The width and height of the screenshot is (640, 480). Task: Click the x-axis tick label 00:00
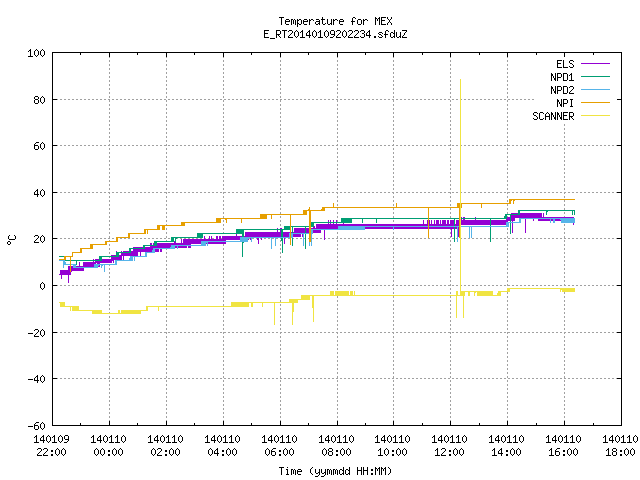click(109, 452)
